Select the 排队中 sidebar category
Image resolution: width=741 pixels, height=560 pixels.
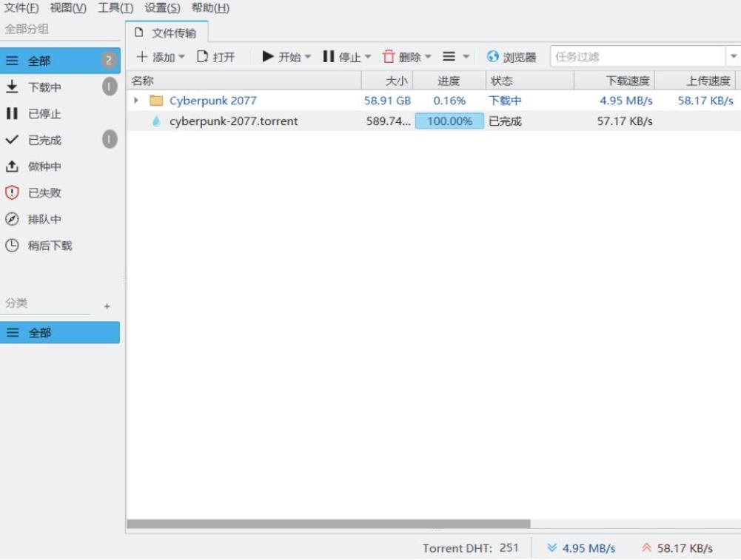pos(60,219)
